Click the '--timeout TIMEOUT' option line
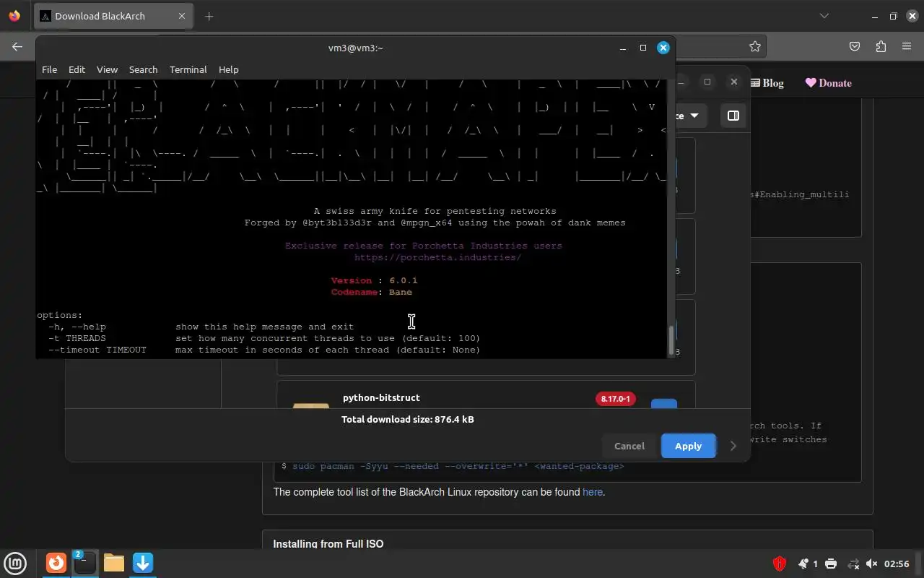 pyautogui.click(x=264, y=350)
